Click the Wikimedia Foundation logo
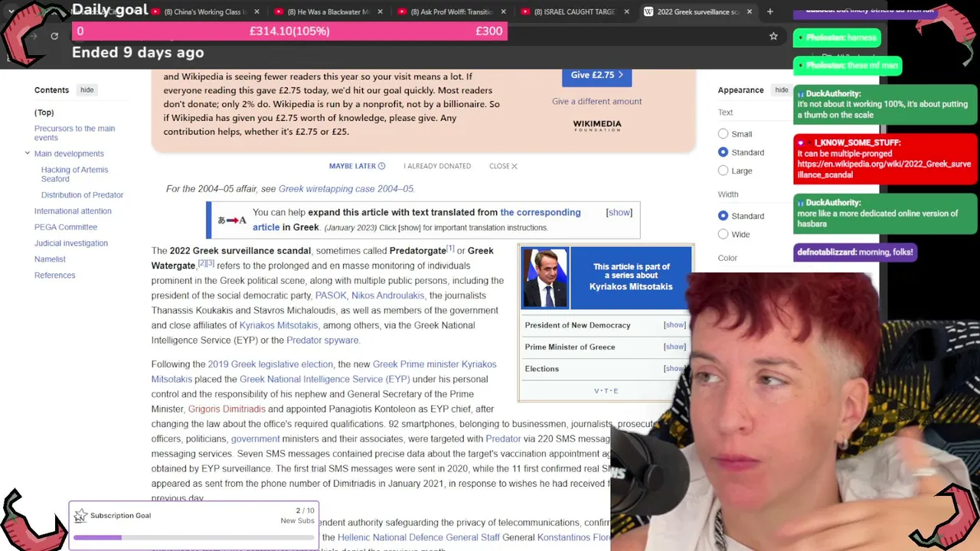980x551 pixels. [x=597, y=126]
